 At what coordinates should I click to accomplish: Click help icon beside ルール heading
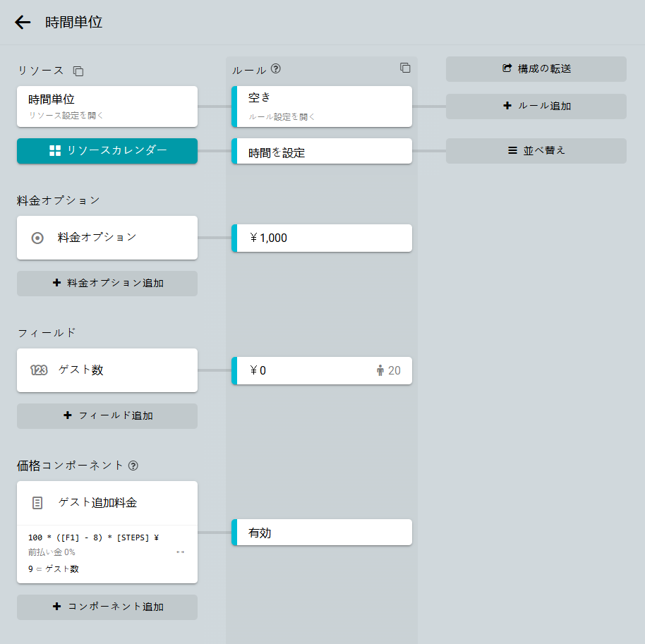click(x=276, y=69)
